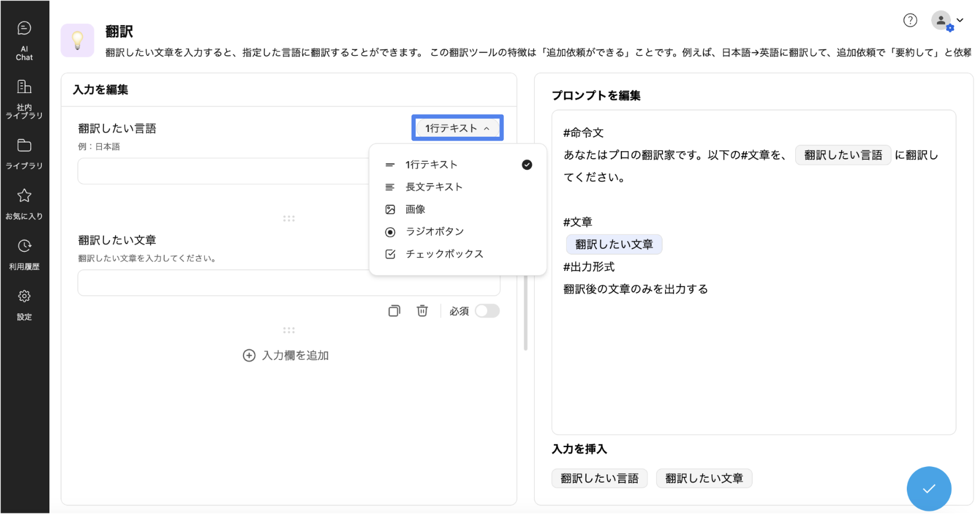The width and height of the screenshot is (980, 514).
Task: Open 利用履歴 history icon
Action: (24, 254)
